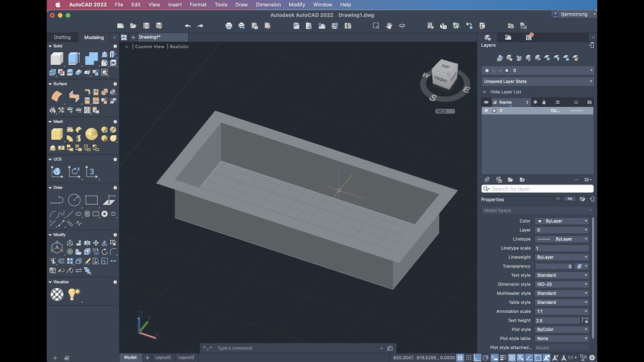Collapse the Mesh tool section
Image resolution: width=644 pixels, height=362 pixels.
pyautogui.click(x=50, y=122)
